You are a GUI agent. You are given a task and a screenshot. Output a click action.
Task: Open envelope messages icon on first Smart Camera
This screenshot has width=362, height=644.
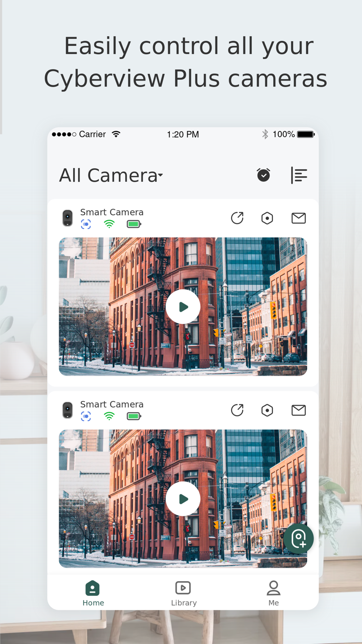coord(299,218)
